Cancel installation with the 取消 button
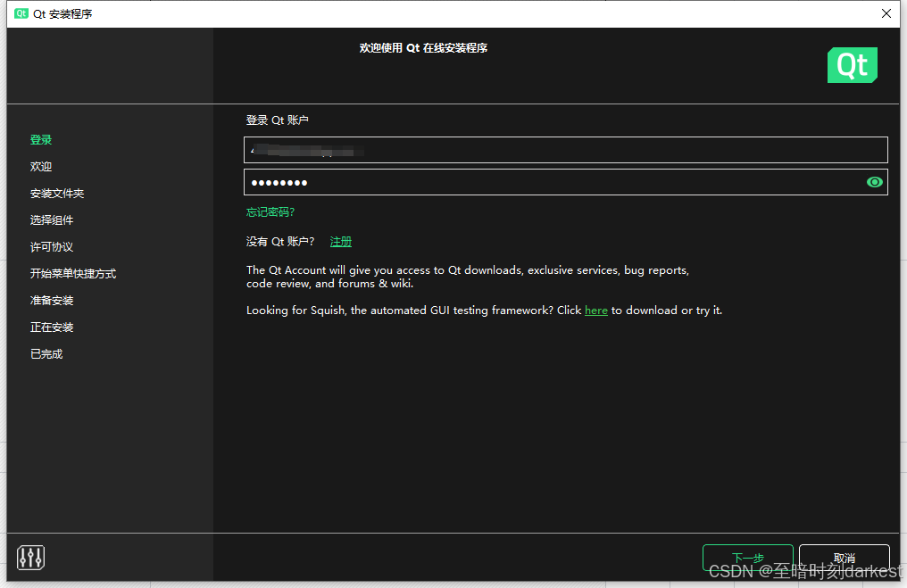The height and width of the screenshot is (588, 907). (x=843, y=558)
